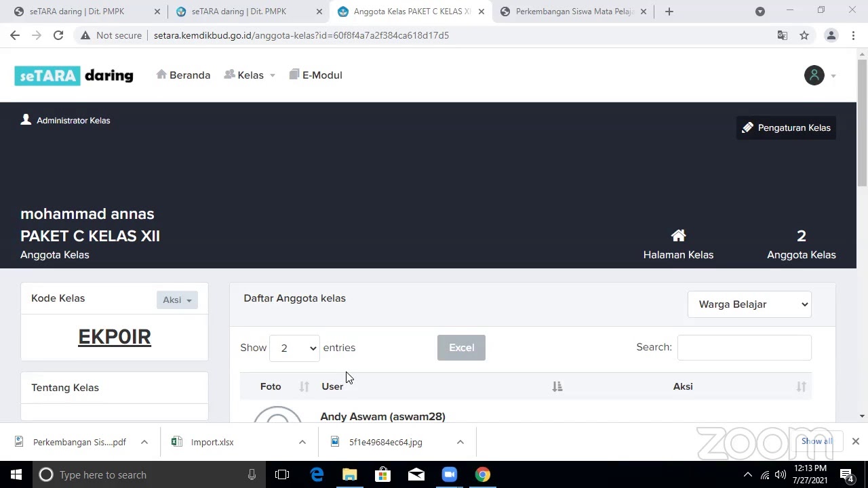Click the Not secure warning indicator

[111, 35]
